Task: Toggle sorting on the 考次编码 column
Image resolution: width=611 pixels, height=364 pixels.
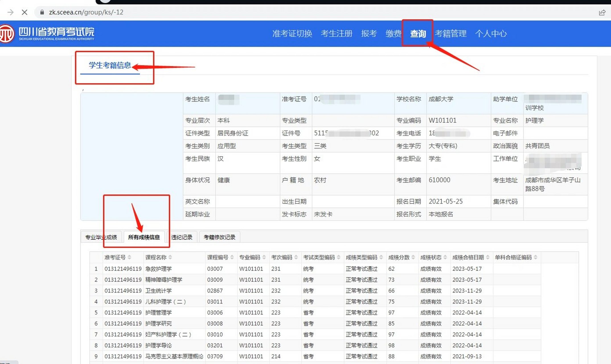Action: 296,257
